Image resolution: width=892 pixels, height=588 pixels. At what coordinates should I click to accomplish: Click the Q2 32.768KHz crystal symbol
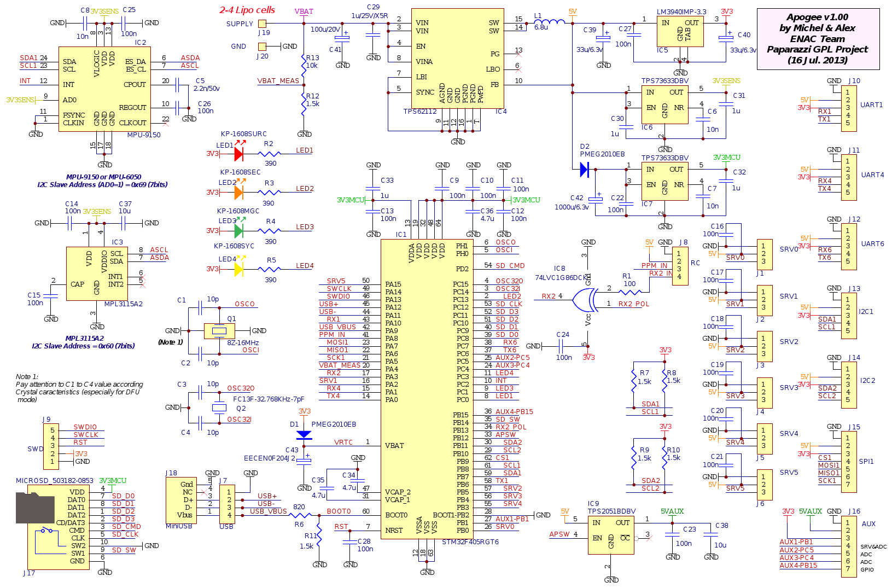point(219,408)
